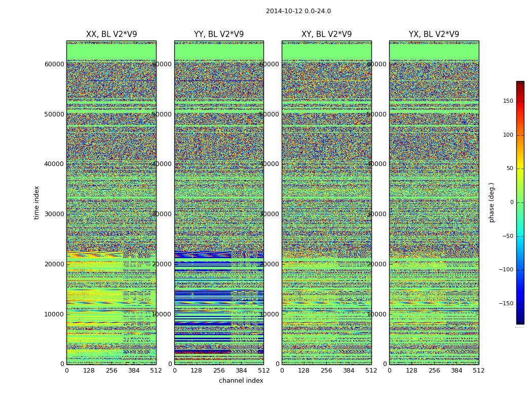This screenshot has height=405, width=532.
Task: Click the 512 tick under the YX plot
Action: pyautogui.click(x=478, y=371)
